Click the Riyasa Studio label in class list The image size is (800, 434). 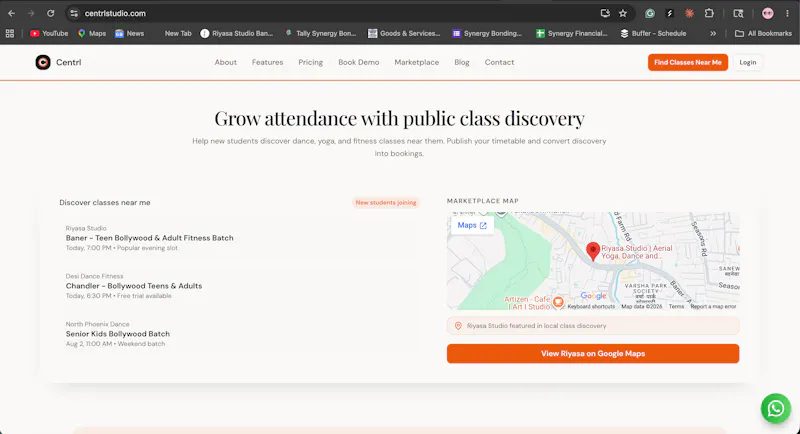click(86, 228)
